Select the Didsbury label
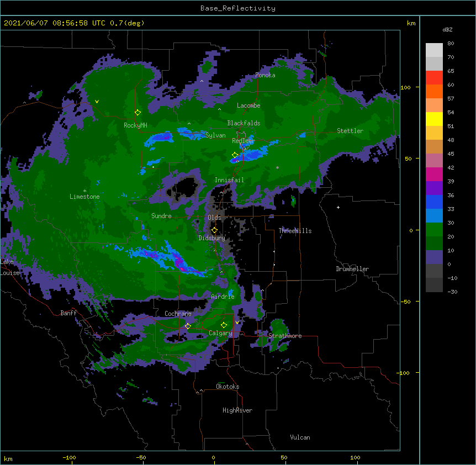476x465 pixels. point(211,238)
